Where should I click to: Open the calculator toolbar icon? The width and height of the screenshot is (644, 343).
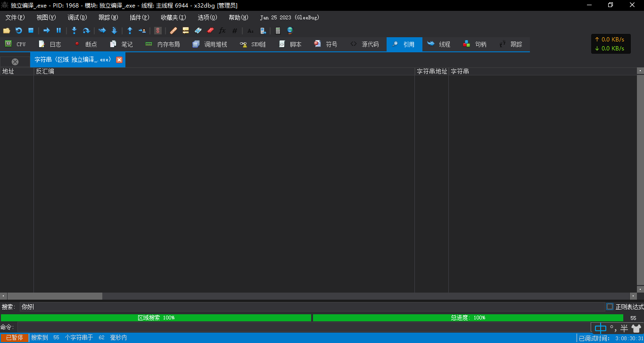[278, 31]
